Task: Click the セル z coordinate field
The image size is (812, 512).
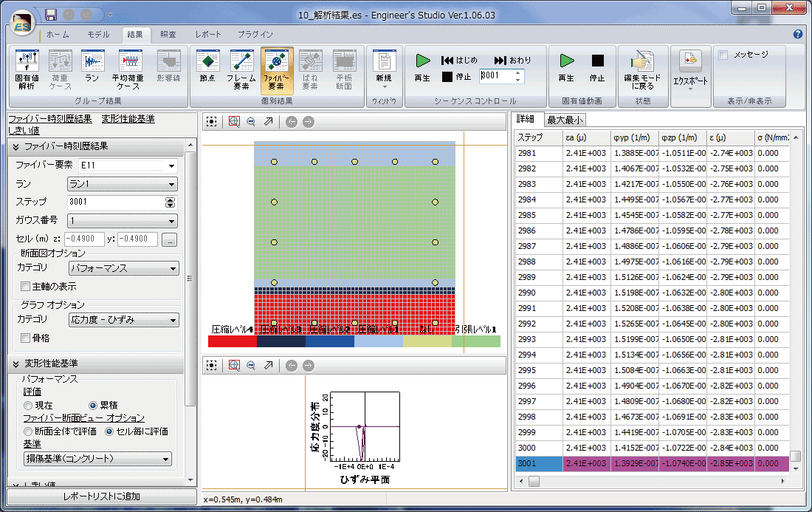Action: pos(84,239)
